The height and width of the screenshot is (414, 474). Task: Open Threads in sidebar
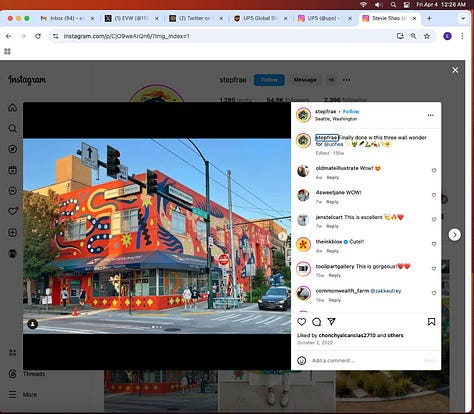point(27,374)
